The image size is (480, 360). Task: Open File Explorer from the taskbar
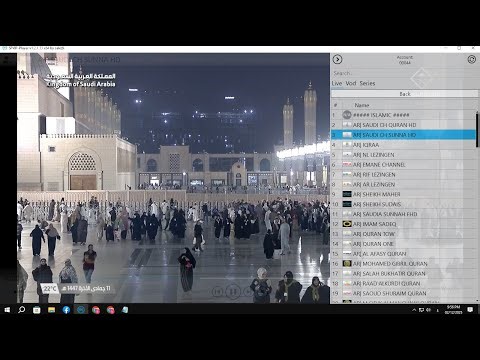[51, 310]
